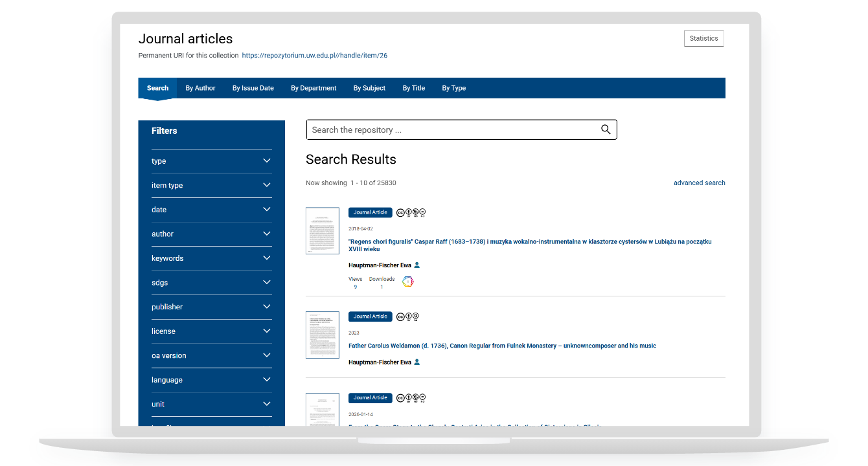868x466 pixels.
Task: Click the Search the repository input field
Action: (x=453, y=130)
